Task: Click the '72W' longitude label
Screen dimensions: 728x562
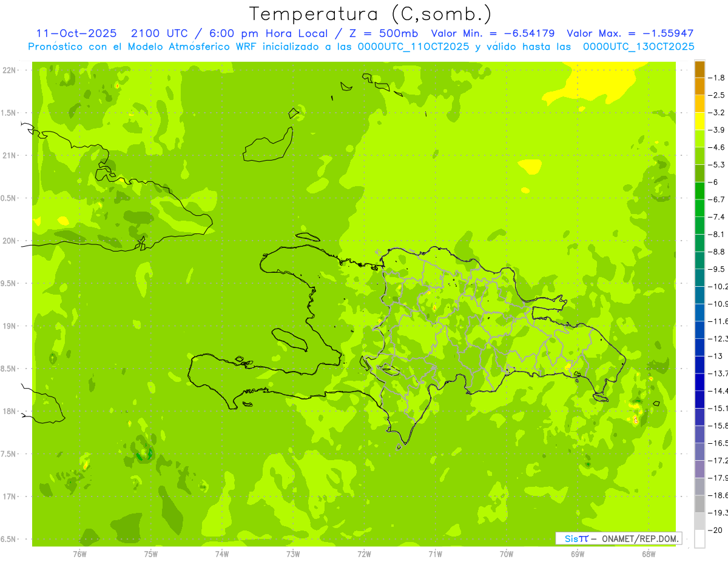Action: coord(364,554)
